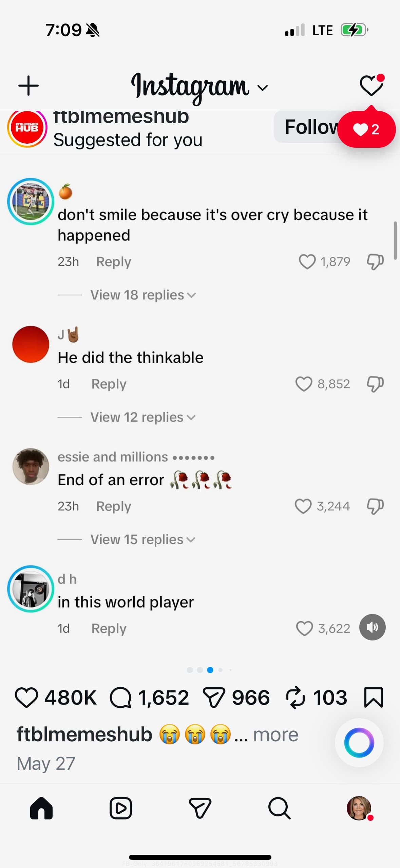Go to the Home tab
Screen dimensions: 400x868
(41, 808)
